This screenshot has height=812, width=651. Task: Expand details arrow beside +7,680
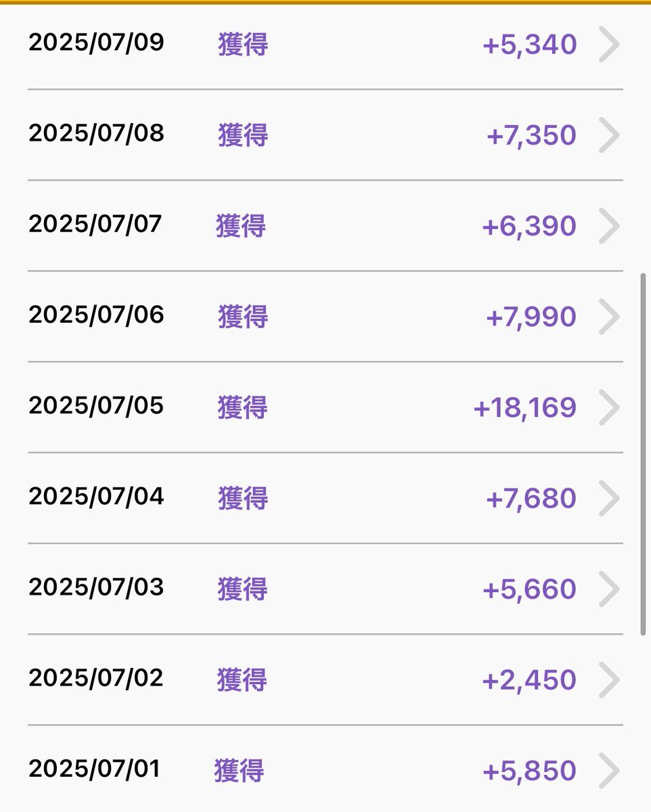pos(609,498)
